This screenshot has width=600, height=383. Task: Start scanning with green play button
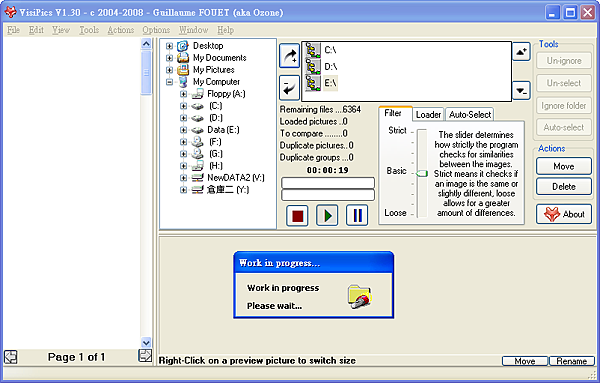327,215
